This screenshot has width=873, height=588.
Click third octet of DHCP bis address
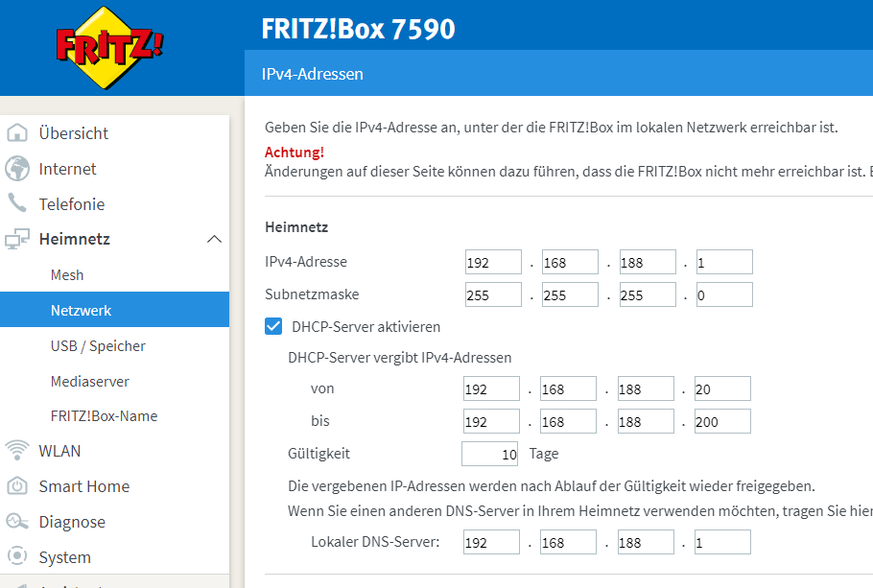click(646, 421)
